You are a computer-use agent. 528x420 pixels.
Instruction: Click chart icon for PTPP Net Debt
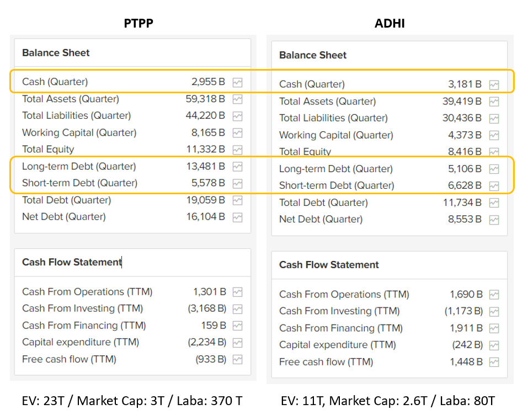237,217
